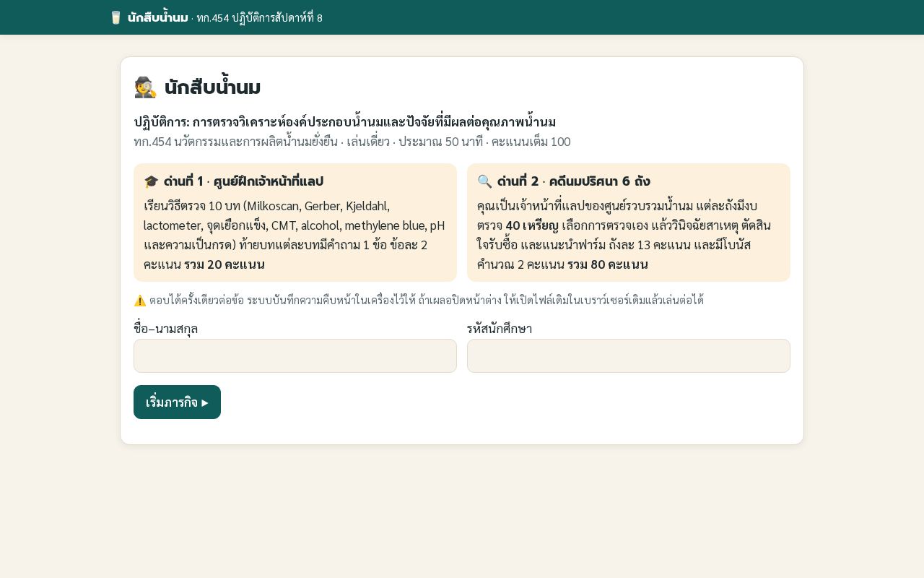Click the label รหัสนักศึกษา
This screenshot has height=578, width=924.
coord(500,329)
